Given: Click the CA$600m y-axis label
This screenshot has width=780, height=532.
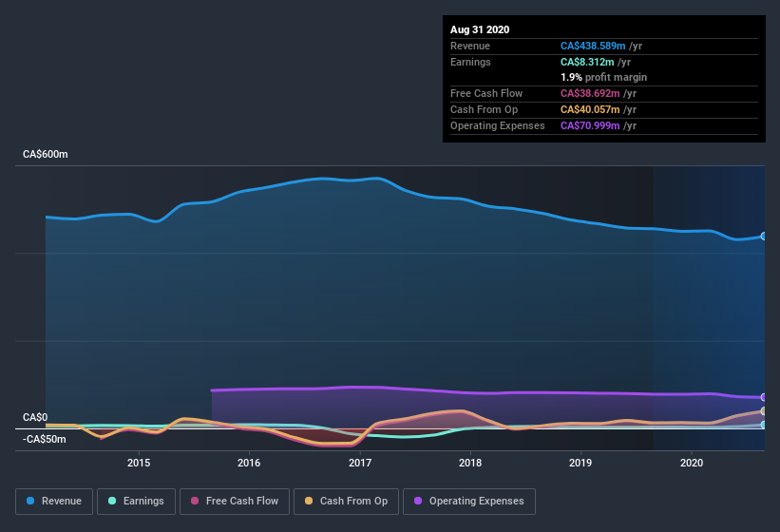Looking at the screenshot, I should (x=46, y=154).
